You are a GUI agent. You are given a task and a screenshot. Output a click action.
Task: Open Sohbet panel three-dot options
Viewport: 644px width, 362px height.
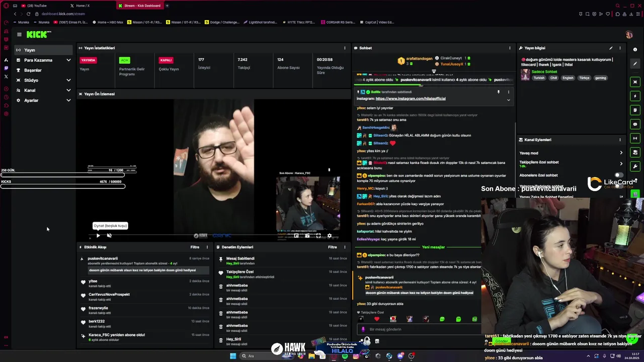click(510, 48)
